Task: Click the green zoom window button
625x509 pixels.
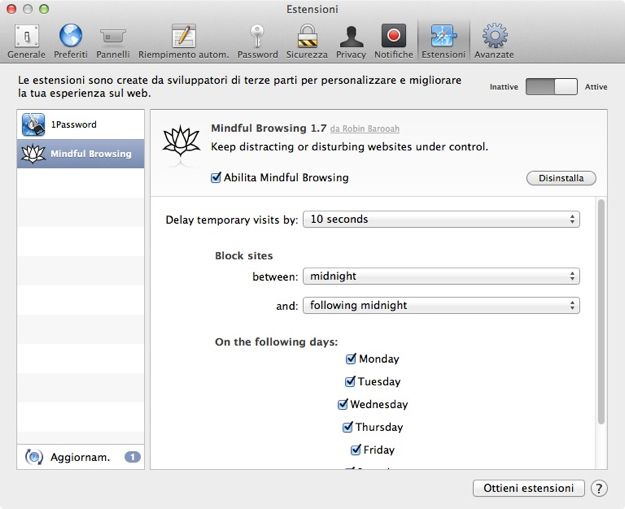Action: 44,9
